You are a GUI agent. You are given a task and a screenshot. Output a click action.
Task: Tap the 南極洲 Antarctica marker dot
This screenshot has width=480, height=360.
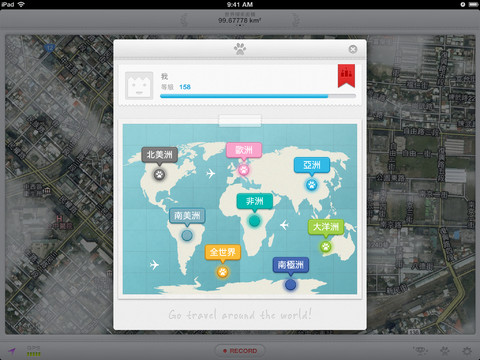(x=290, y=285)
